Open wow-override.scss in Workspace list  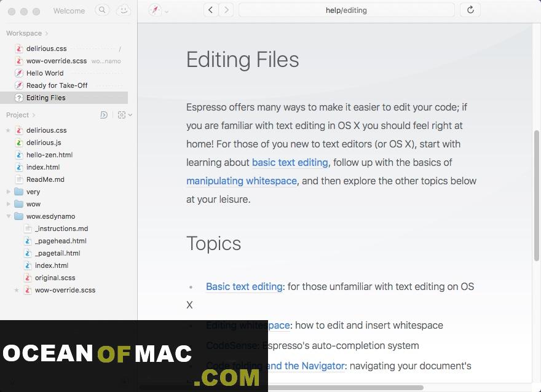click(x=57, y=61)
